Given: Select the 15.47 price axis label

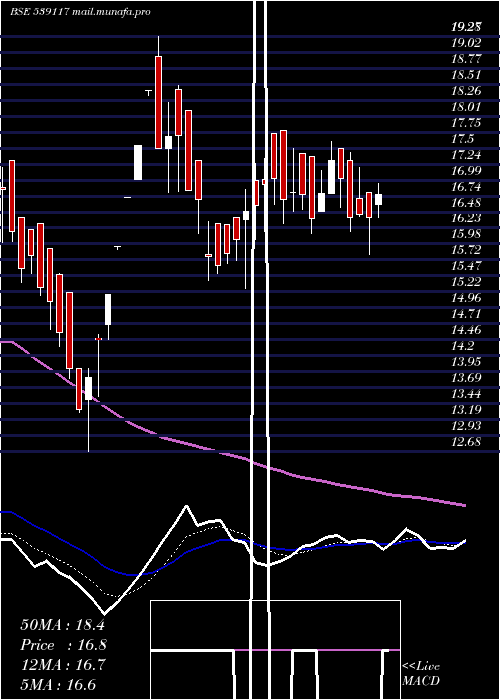Looking at the screenshot, I should (466, 266).
